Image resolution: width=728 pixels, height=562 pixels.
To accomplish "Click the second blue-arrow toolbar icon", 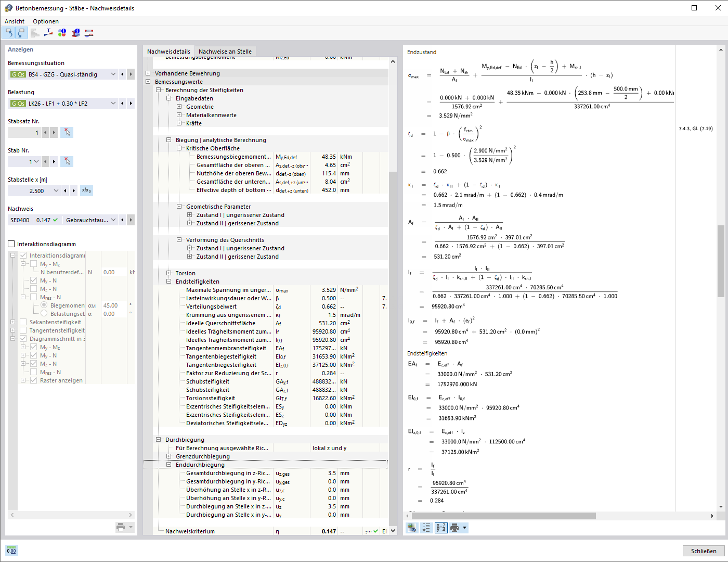I will tap(21, 33).
